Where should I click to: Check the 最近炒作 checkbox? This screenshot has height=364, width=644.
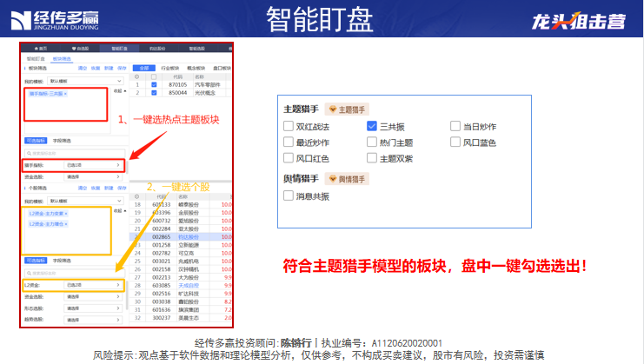(289, 142)
